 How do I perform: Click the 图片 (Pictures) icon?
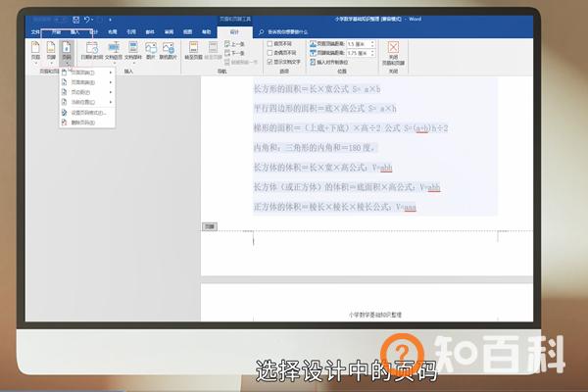(x=150, y=51)
